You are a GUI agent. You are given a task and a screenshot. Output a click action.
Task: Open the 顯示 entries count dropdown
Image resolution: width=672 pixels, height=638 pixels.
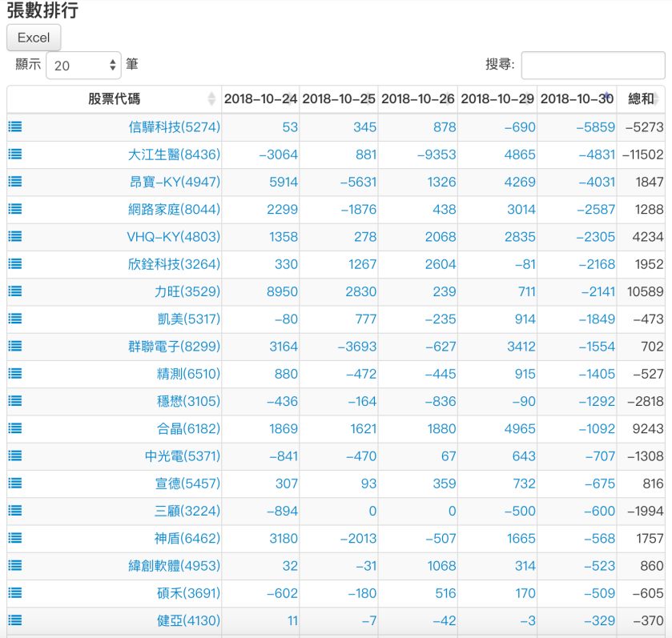click(x=83, y=65)
